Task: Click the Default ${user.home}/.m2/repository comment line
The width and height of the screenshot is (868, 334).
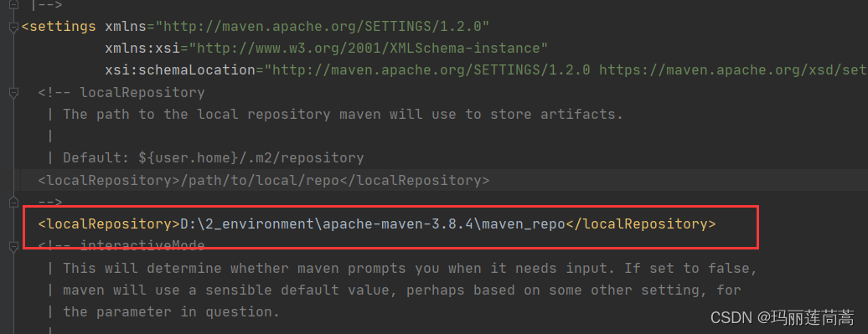Action: pyautogui.click(x=213, y=158)
